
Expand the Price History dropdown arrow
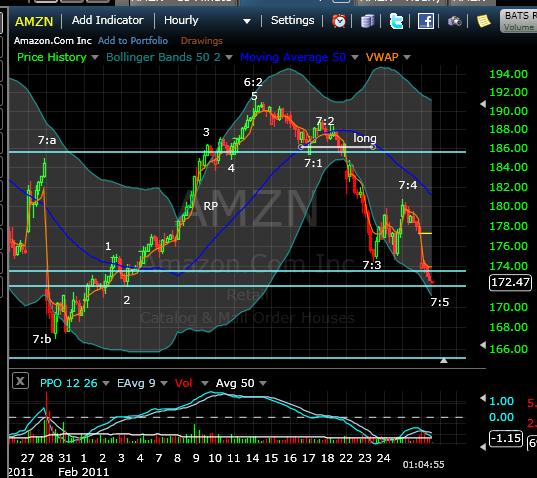(x=95, y=58)
